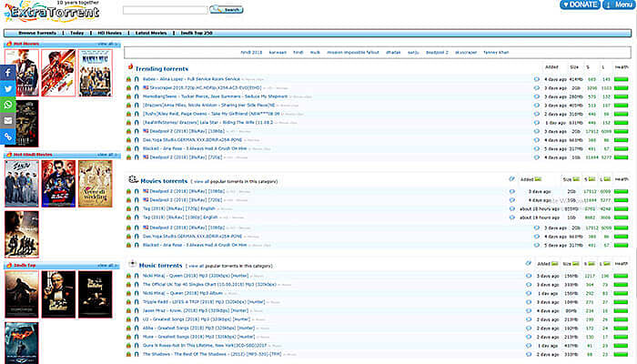Open Latest Movies in the navigation bar

(151, 33)
